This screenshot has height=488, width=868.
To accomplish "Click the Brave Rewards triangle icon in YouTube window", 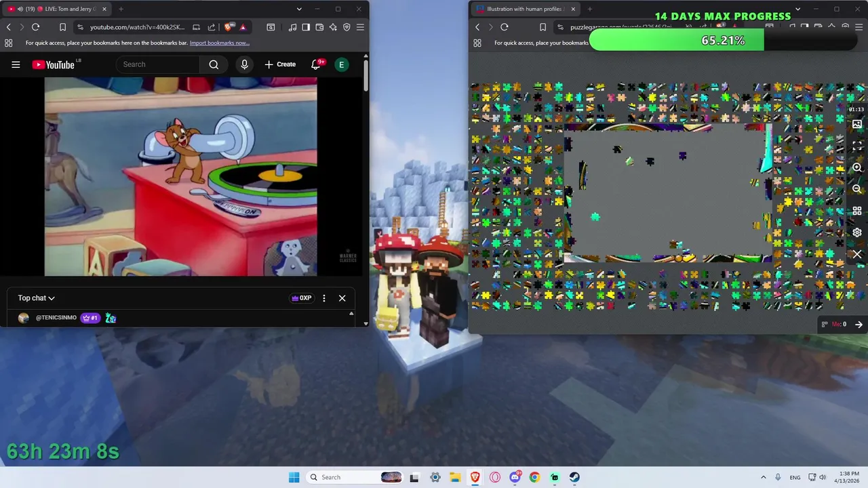I will click(x=242, y=27).
